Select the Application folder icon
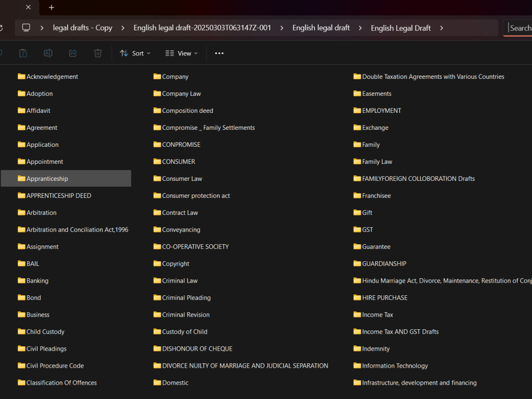Viewport: 532px width, 399px height. 21,144
